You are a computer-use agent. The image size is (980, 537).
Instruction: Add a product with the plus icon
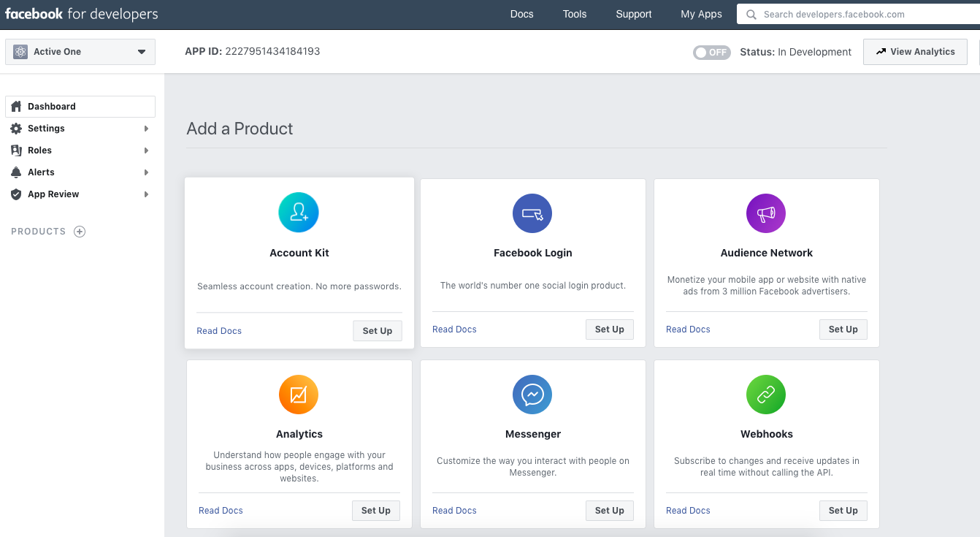click(80, 232)
